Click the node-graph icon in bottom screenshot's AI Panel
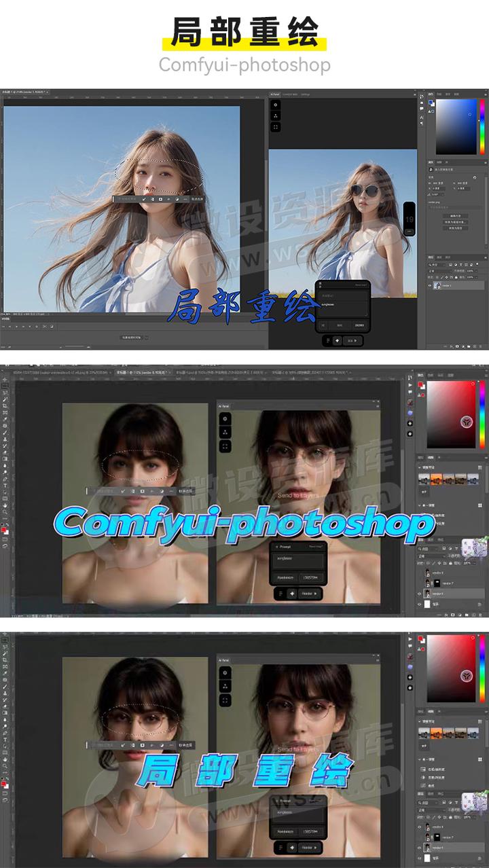This screenshot has width=489, height=868. click(225, 687)
